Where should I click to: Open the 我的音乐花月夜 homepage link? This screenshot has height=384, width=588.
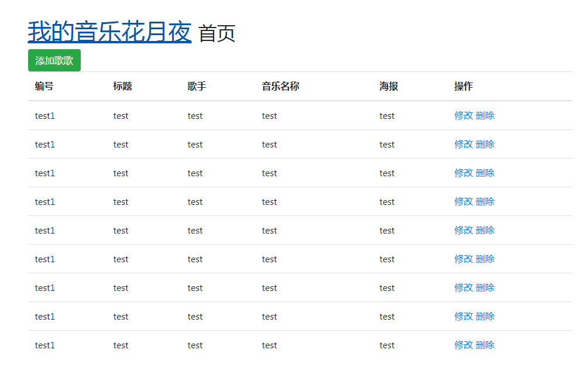click(109, 32)
